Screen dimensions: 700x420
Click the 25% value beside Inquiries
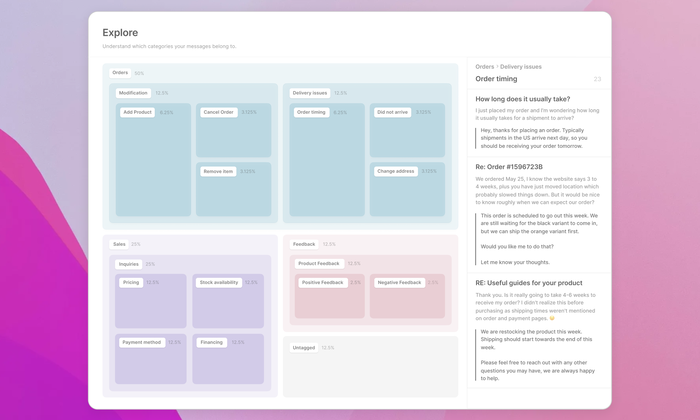click(150, 264)
